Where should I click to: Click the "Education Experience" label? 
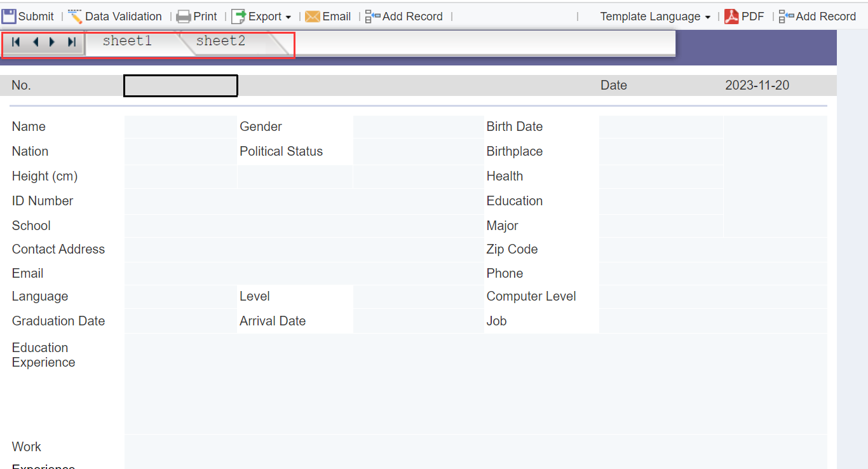point(44,355)
